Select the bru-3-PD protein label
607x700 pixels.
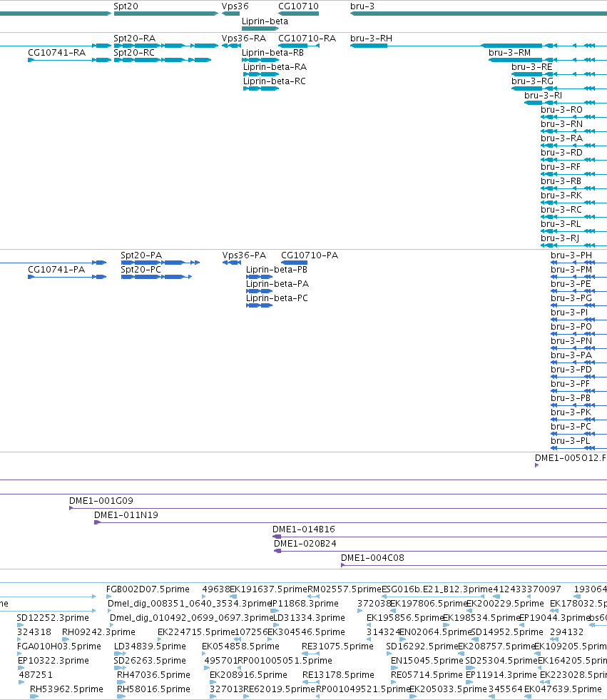[571, 370]
